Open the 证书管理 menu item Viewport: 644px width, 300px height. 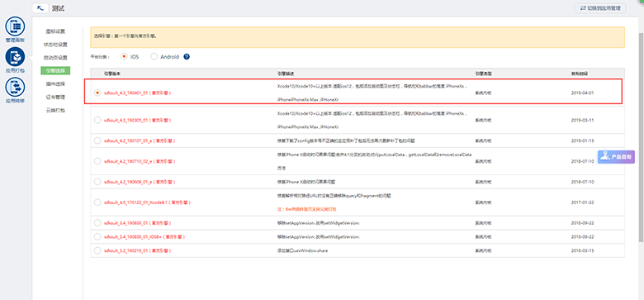click(55, 98)
